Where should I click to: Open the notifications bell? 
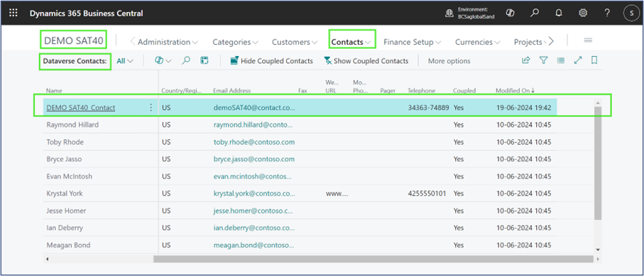tap(559, 13)
